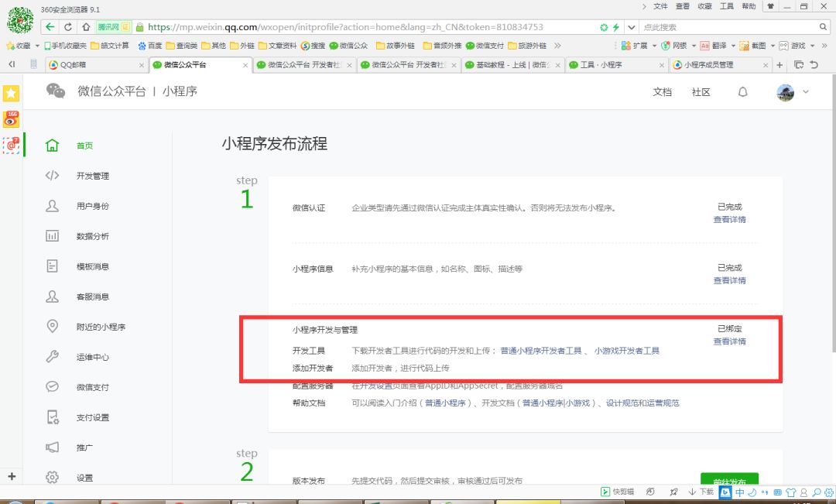Click 普通小程序开发者工具 link
Image resolution: width=836 pixels, height=504 pixels.
point(540,351)
